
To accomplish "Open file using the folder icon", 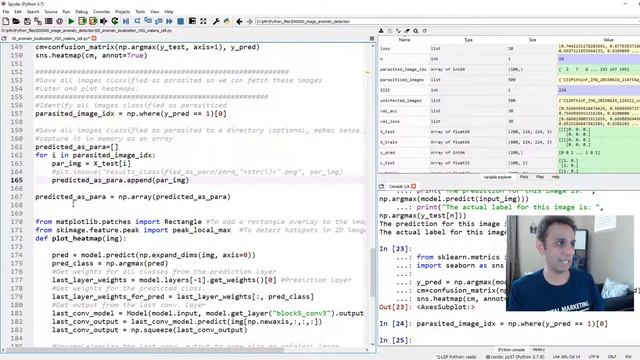I will tap(16, 21).
